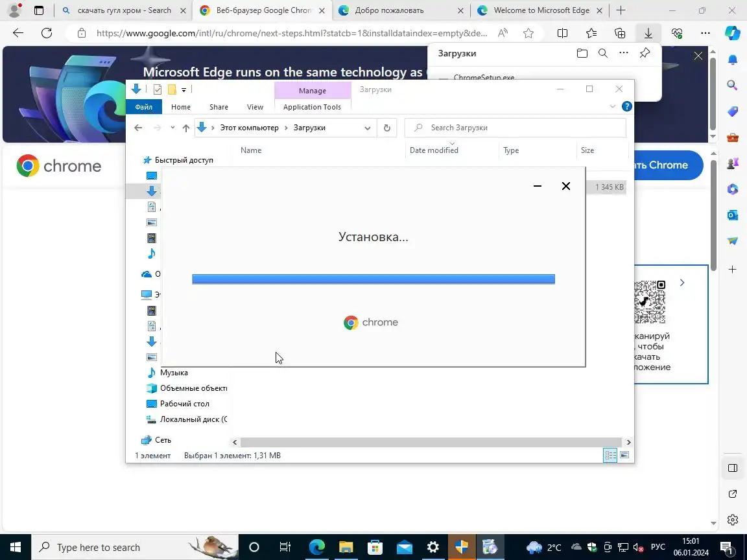This screenshot has width=747, height=560.
Task: Open Browser essentials heart icon
Action: click(677, 33)
